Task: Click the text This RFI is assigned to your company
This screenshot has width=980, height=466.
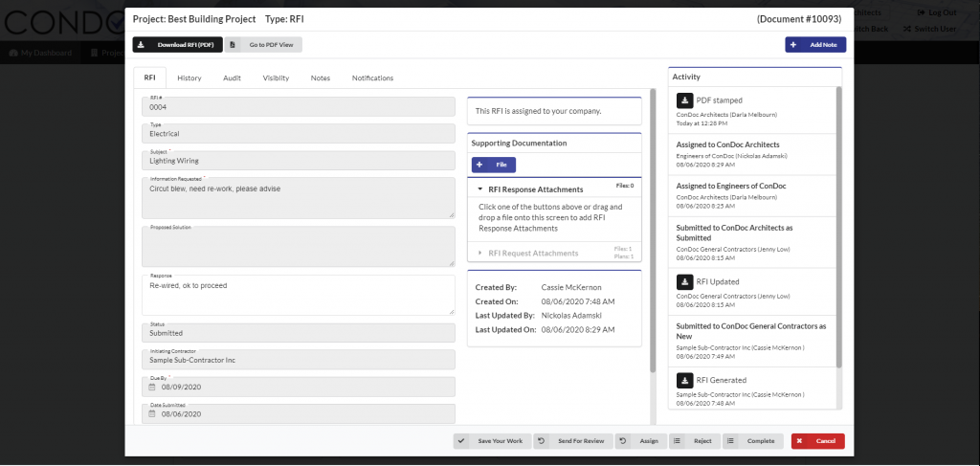Action: (x=538, y=111)
